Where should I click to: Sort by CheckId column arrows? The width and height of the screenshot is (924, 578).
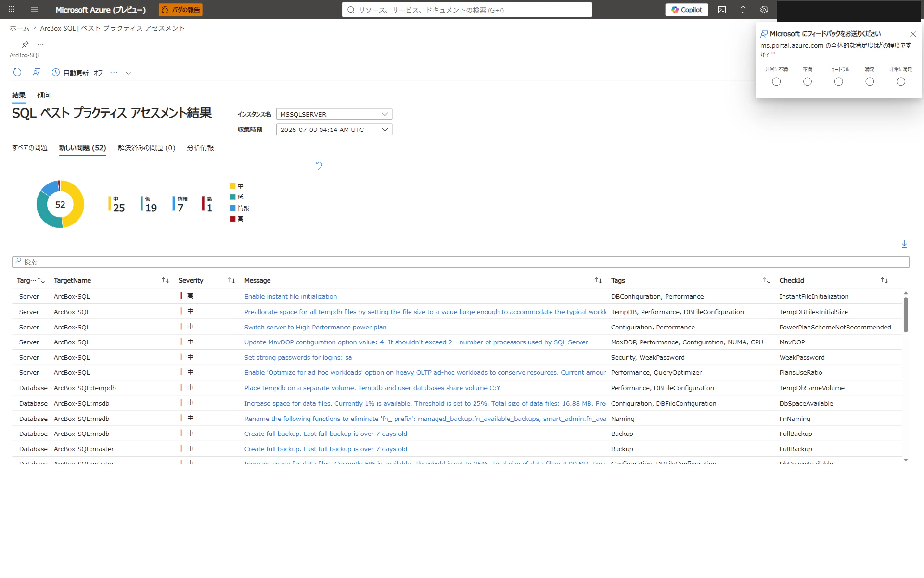885,280
